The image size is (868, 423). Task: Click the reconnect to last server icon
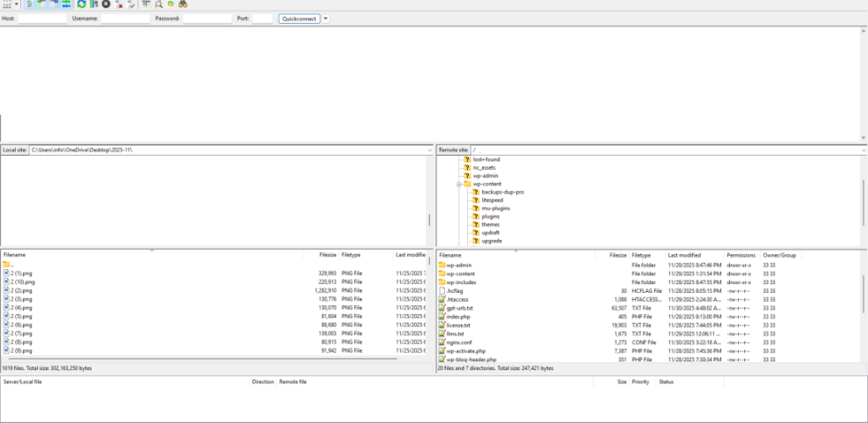click(x=131, y=4)
